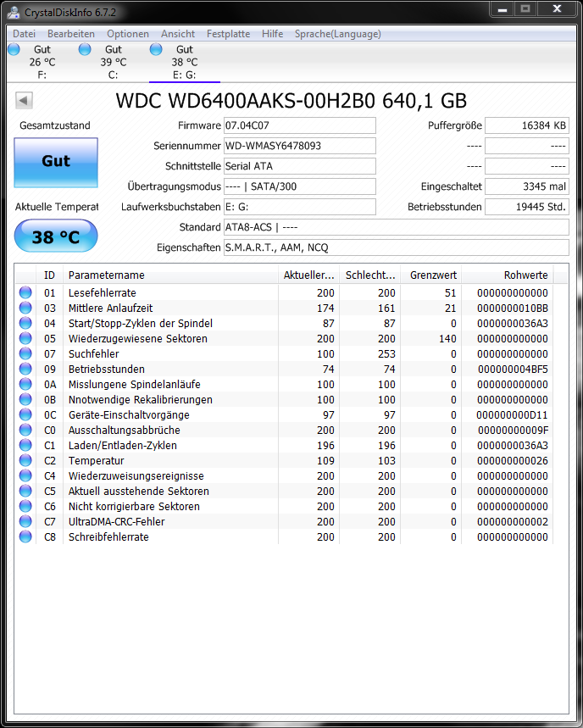Click status orb of UltraDMA-CRC-Fehler row

[x=25, y=521]
